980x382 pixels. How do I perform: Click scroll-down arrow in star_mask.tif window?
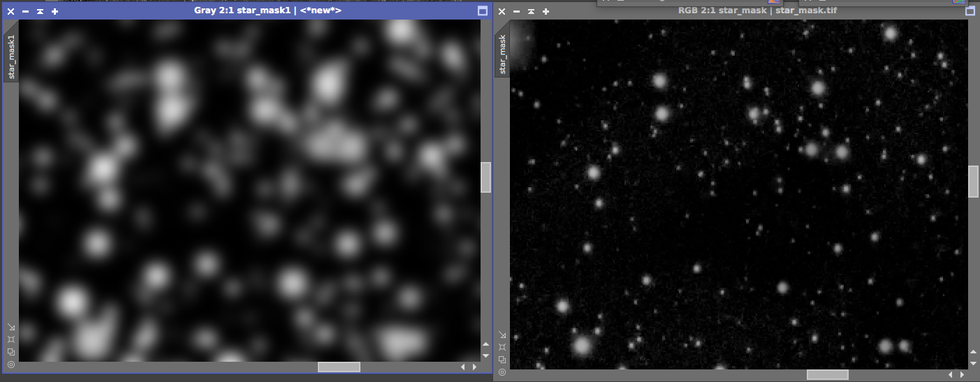click(974, 363)
